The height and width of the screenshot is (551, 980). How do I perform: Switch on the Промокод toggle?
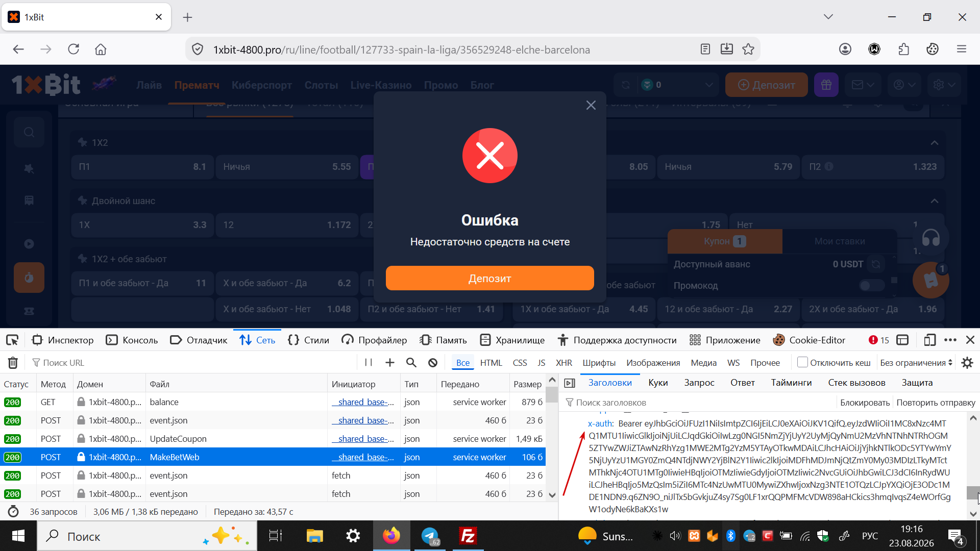pyautogui.click(x=872, y=285)
